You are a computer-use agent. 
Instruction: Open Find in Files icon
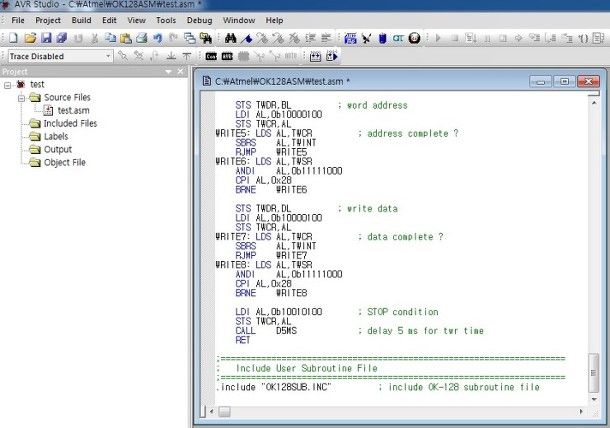[206, 38]
